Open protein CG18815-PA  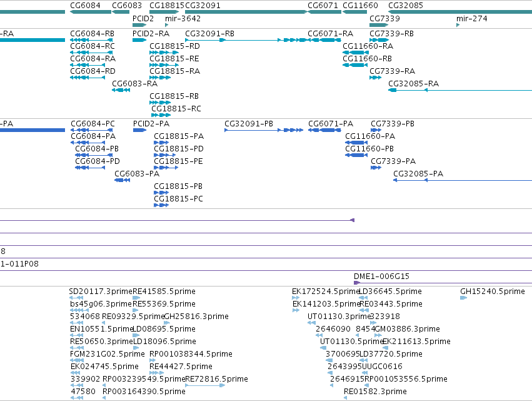[179, 136]
